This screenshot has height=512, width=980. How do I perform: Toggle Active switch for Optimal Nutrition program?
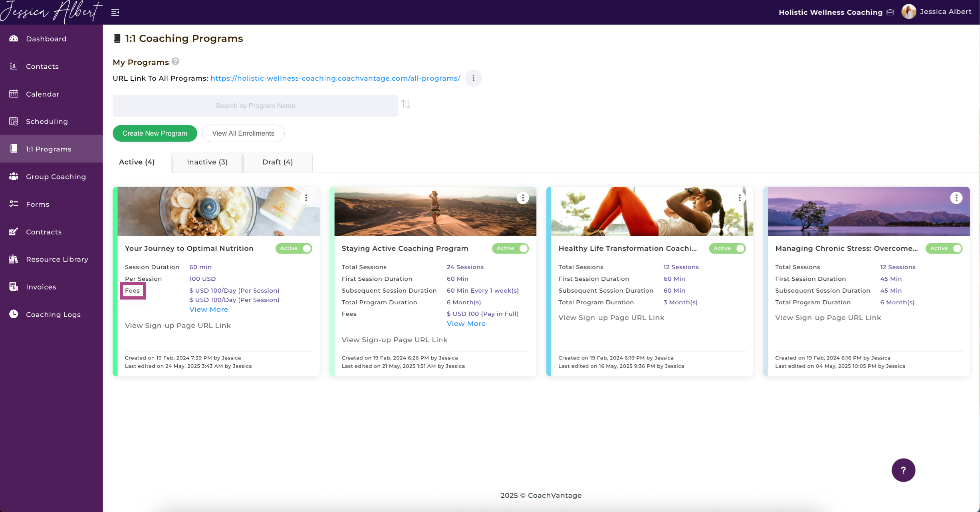coord(294,248)
